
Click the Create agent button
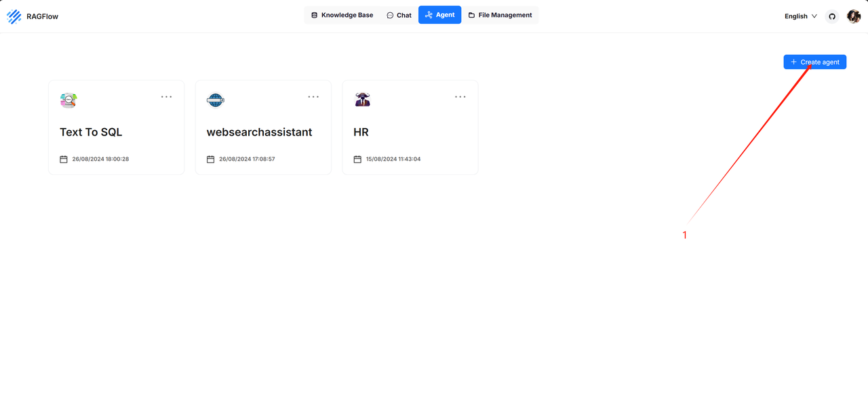[815, 62]
